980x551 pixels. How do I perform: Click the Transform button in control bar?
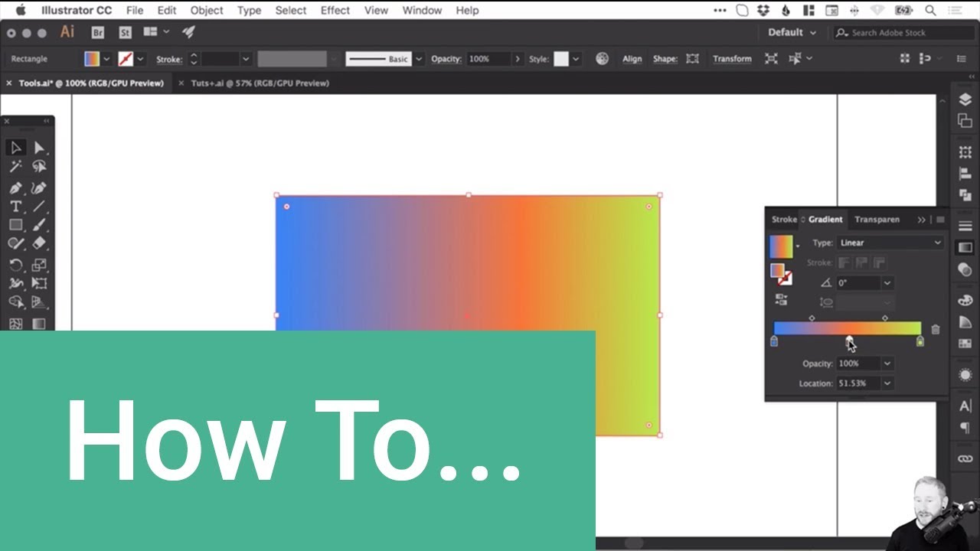[x=732, y=59]
